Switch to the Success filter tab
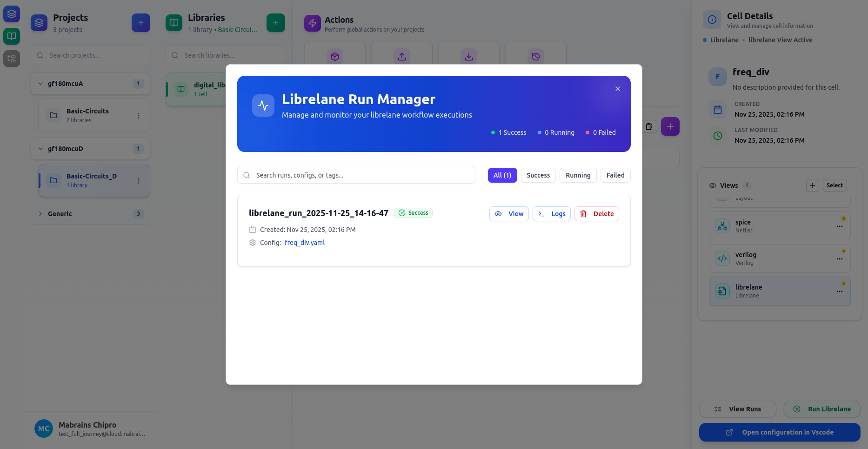868x449 pixels. point(538,175)
